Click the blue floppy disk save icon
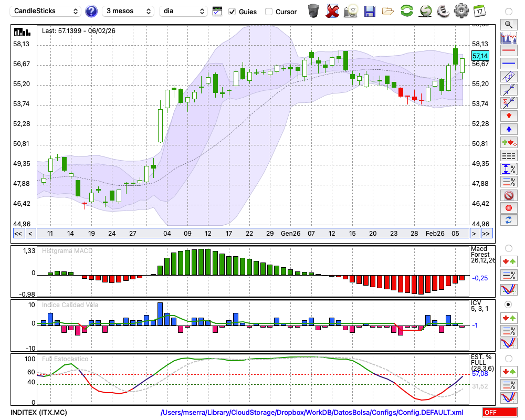525x420 pixels. [370, 11]
